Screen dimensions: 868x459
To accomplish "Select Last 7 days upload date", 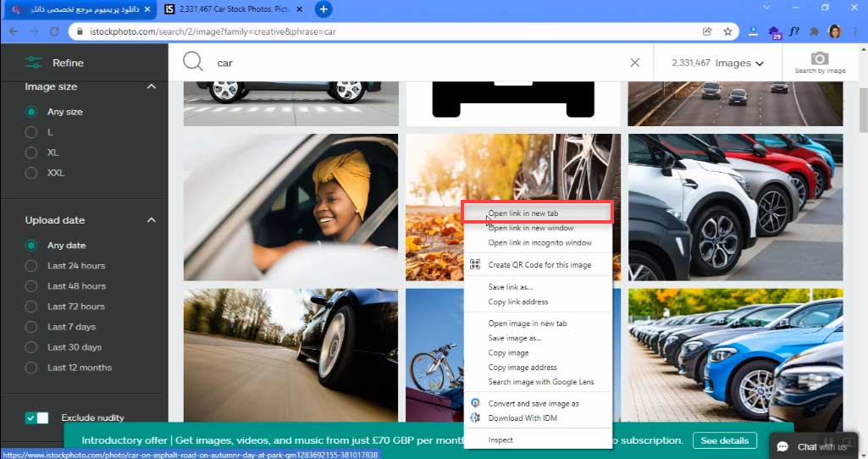I will pyautogui.click(x=31, y=327).
